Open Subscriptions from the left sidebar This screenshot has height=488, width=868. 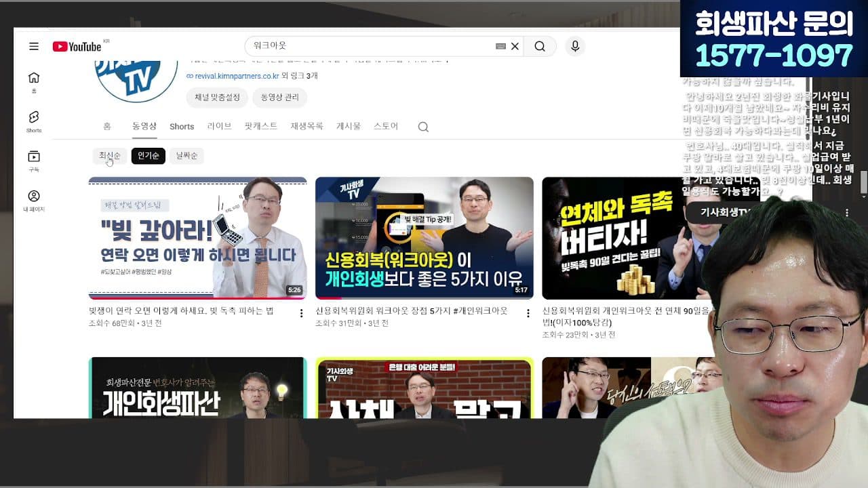tap(34, 161)
